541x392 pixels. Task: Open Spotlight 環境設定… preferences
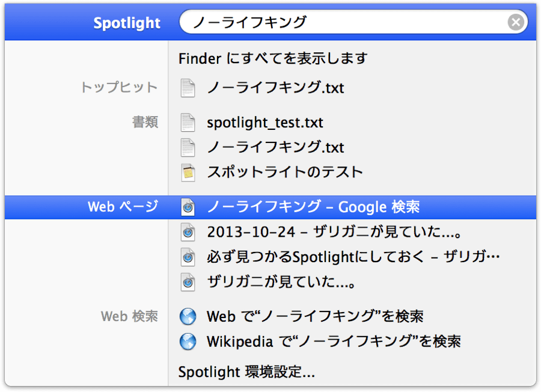point(246,372)
